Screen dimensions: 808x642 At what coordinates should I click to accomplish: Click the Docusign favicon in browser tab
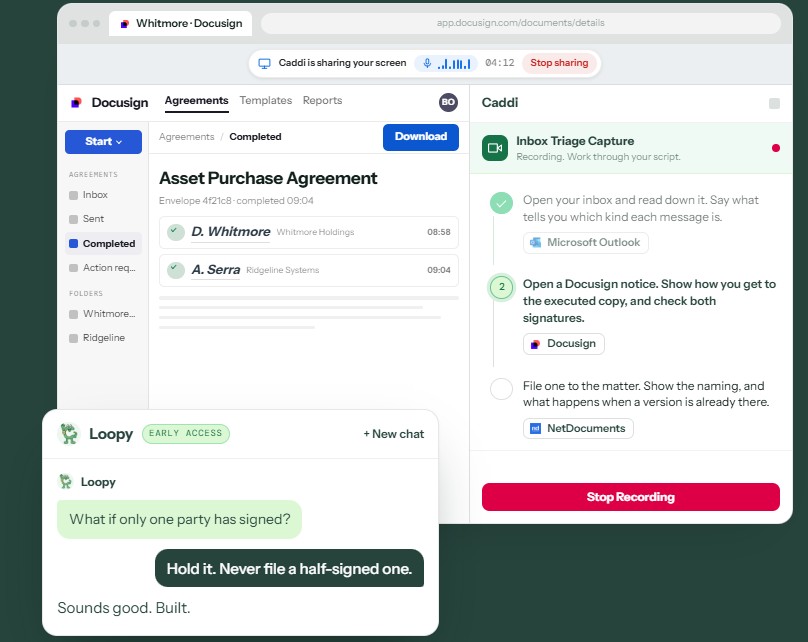(x=124, y=24)
